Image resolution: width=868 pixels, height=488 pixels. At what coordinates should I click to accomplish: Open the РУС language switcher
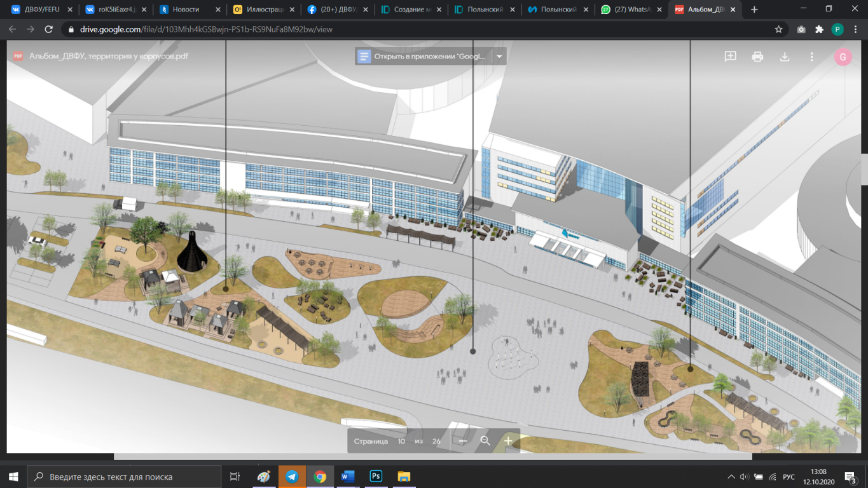pos(789,477)
